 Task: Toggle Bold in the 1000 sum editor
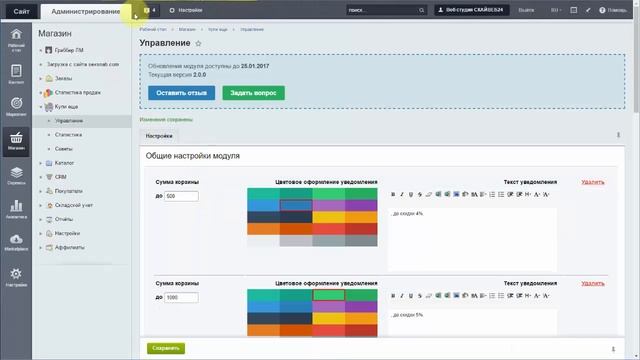(393, 296)
